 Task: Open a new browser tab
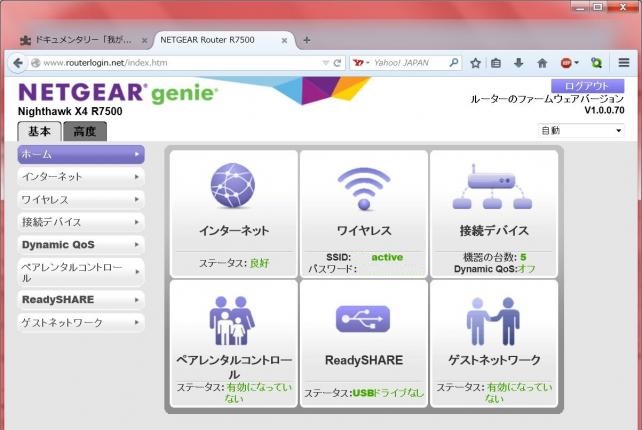[307, 40]
